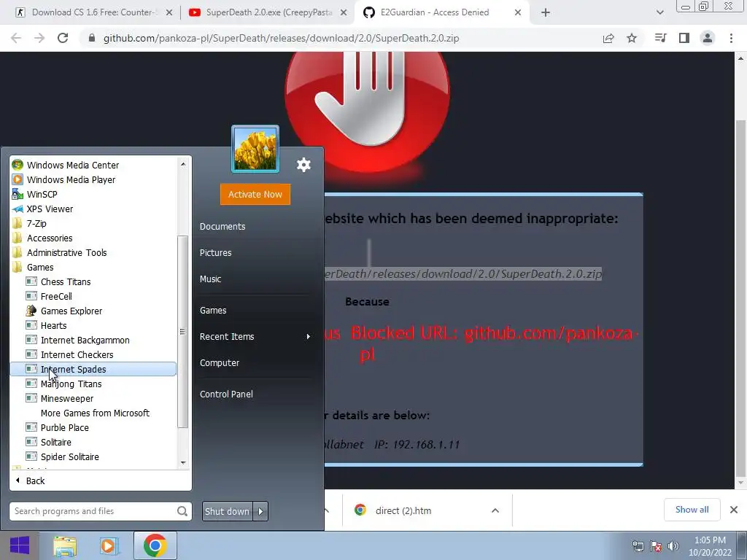Toggle Chrome side panel
747x560 pixels.
coord(684,38)
